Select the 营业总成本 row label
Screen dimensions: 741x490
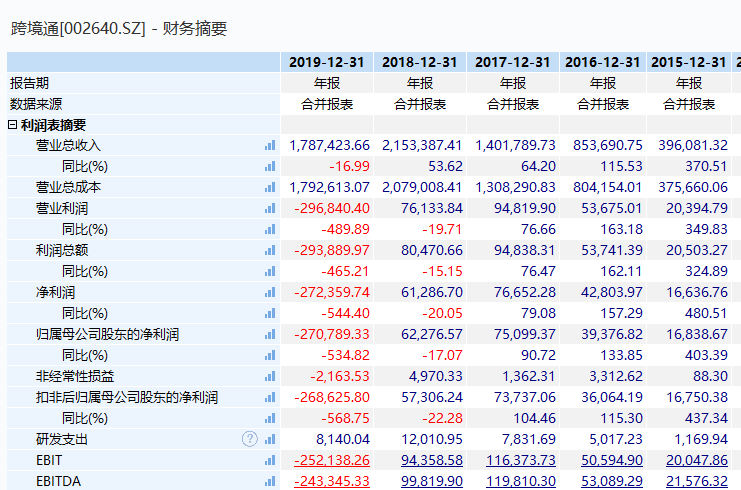tap(68, 188)
